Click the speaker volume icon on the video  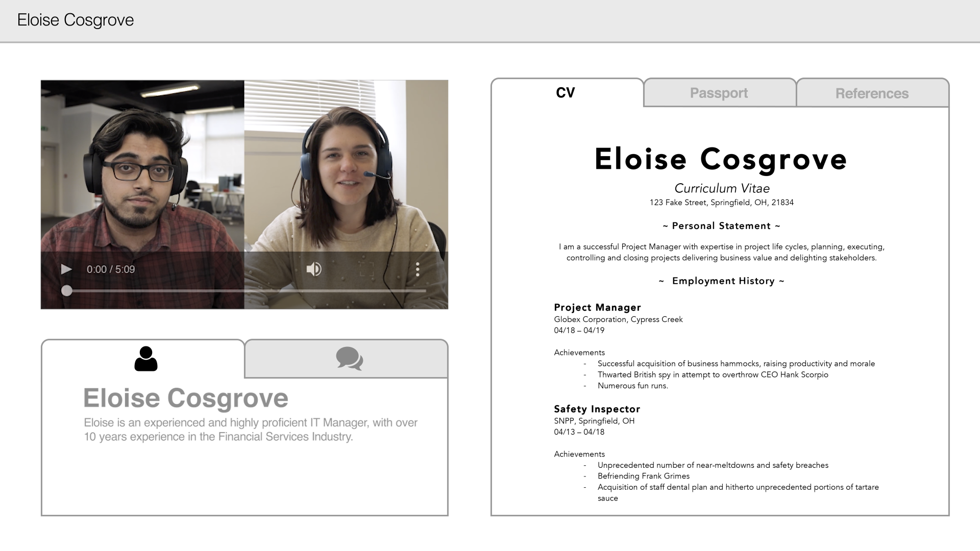(x=314, y=269)
